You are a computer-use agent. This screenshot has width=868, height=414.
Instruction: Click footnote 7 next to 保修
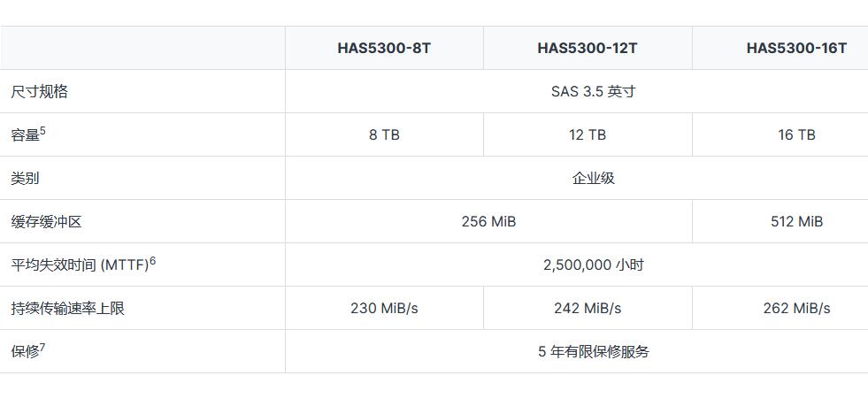point(42,348)
